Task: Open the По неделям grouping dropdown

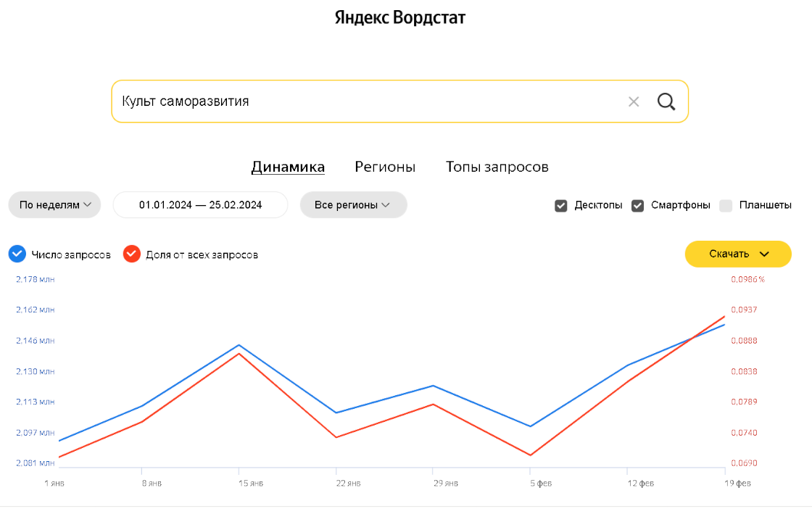Action: click(54, 205)
